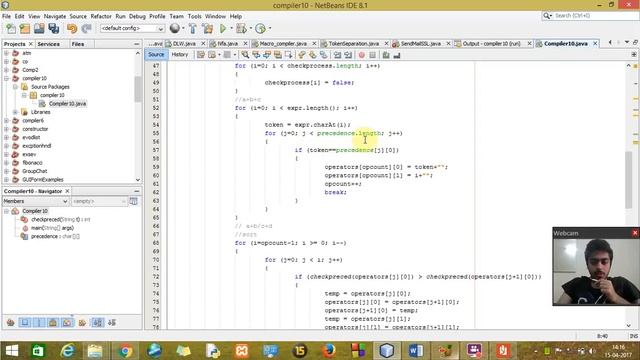The width and height of the screenshot is (640, 360).
Task: Toggle Sort by Source in Navigator
Action: tap(112, 323)
